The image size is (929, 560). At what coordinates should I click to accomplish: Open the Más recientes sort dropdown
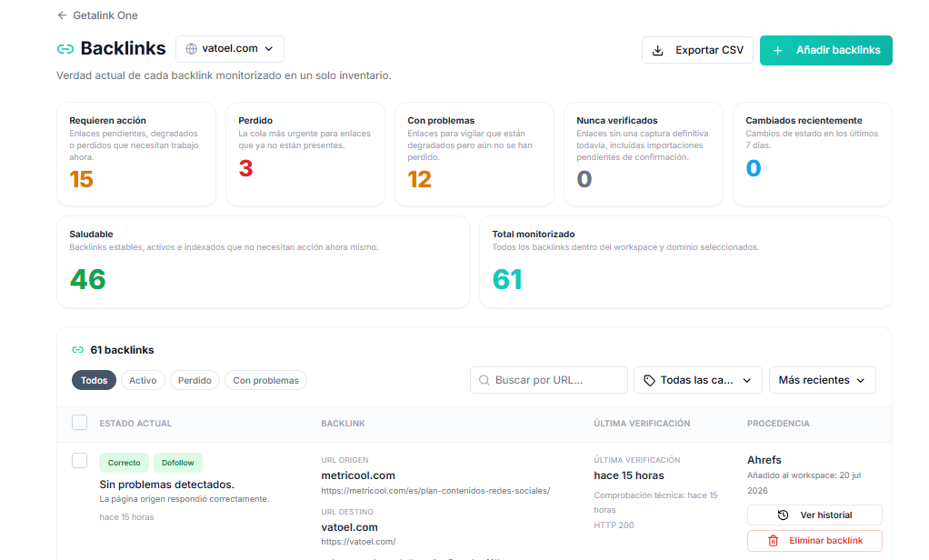pyautogui.click(x=823, y=380)
